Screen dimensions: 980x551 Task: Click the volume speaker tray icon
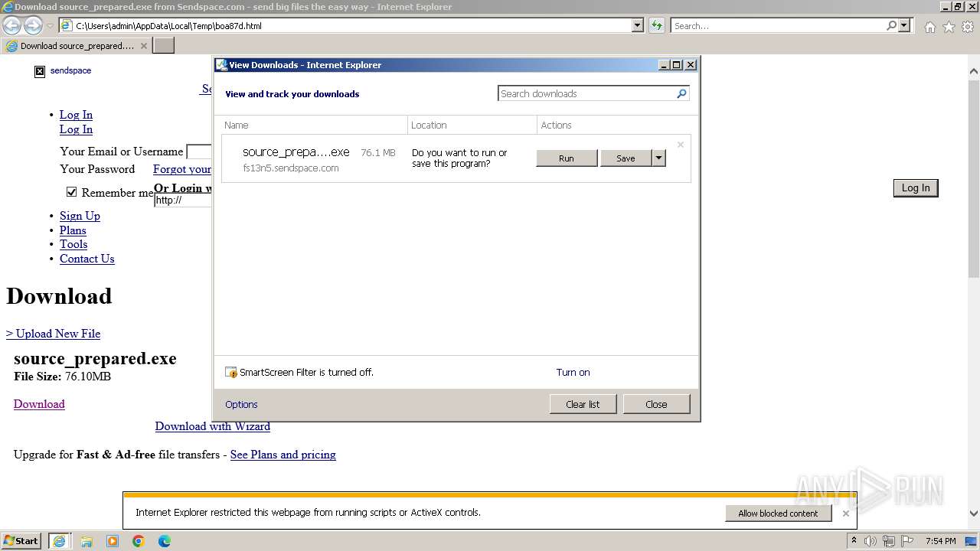click(x=871, y=541)
